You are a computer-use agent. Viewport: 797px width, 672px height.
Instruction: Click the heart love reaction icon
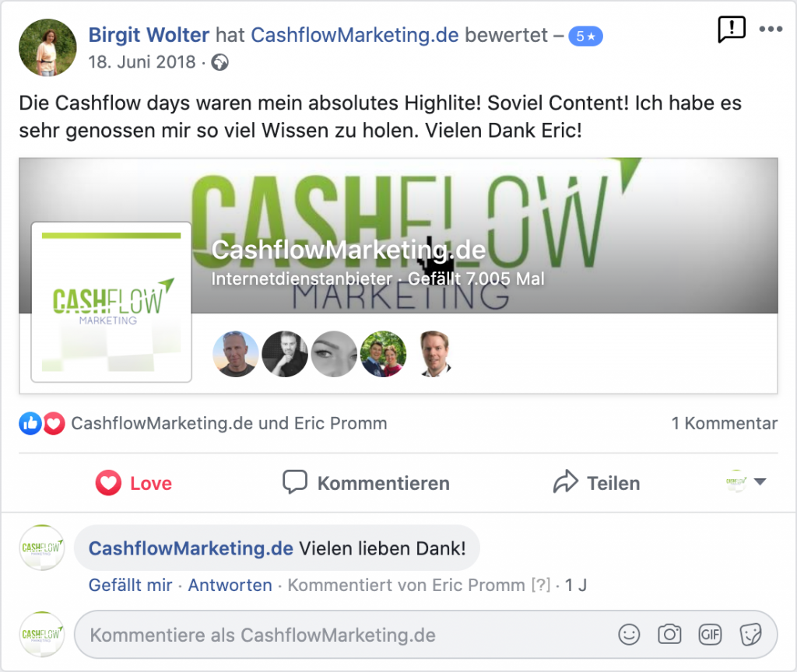pyautogui.click(x=54, y=424)
